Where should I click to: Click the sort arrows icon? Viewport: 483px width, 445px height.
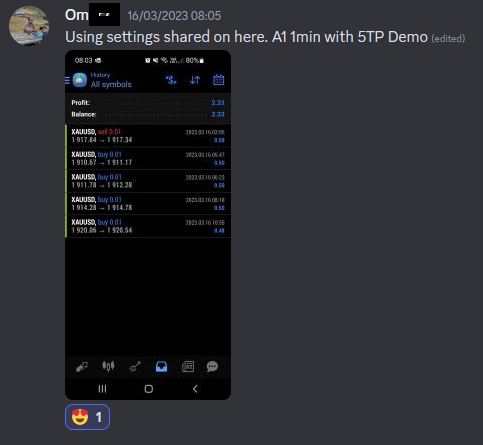(195, 80)
